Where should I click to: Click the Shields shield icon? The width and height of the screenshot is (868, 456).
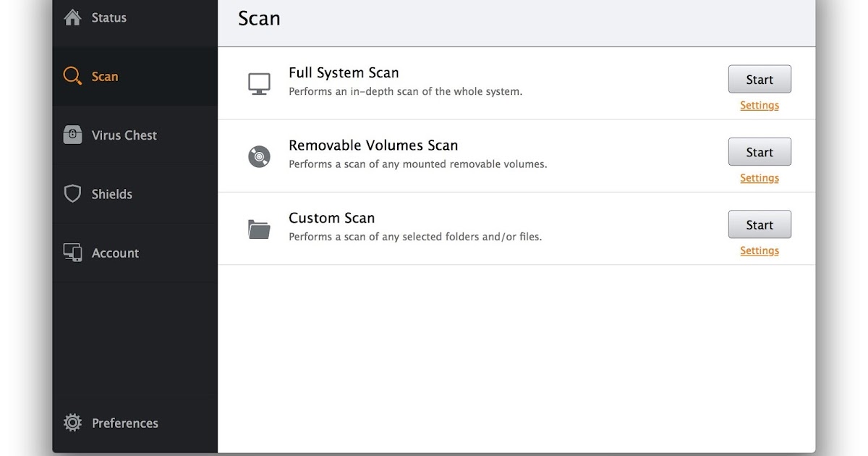click(x=72, y=193)
